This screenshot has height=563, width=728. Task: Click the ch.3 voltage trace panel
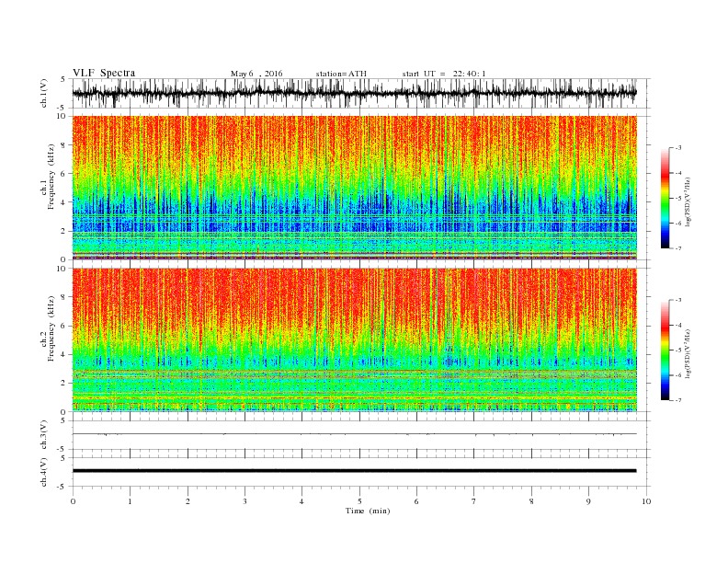pyautogui.click(x=361, y=435)
